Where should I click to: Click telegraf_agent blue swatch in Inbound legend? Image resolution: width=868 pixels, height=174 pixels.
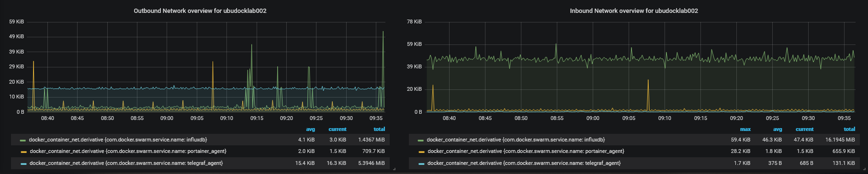[421, 163]
